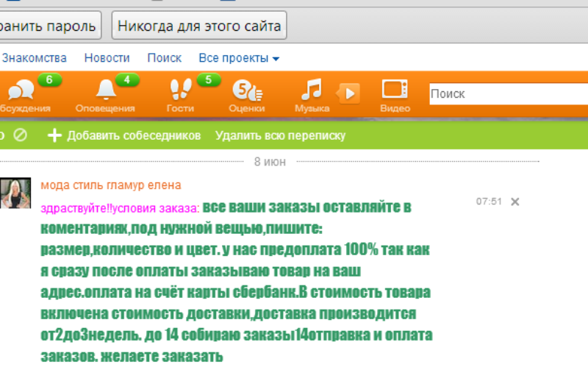The image size is (588, 392).
Task: Expand the Все проекты dropdown
Action: [239, 58]
